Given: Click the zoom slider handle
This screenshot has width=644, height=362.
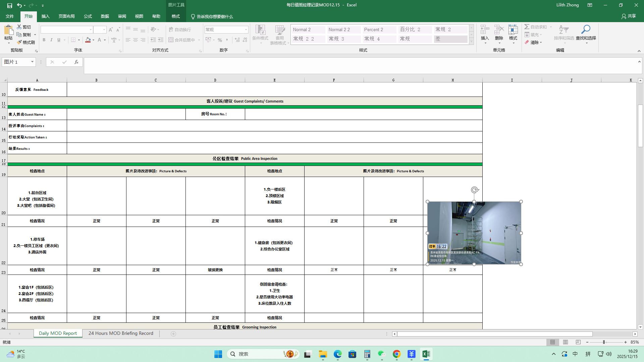Looking at the screenshot, I should pos(604,342).
